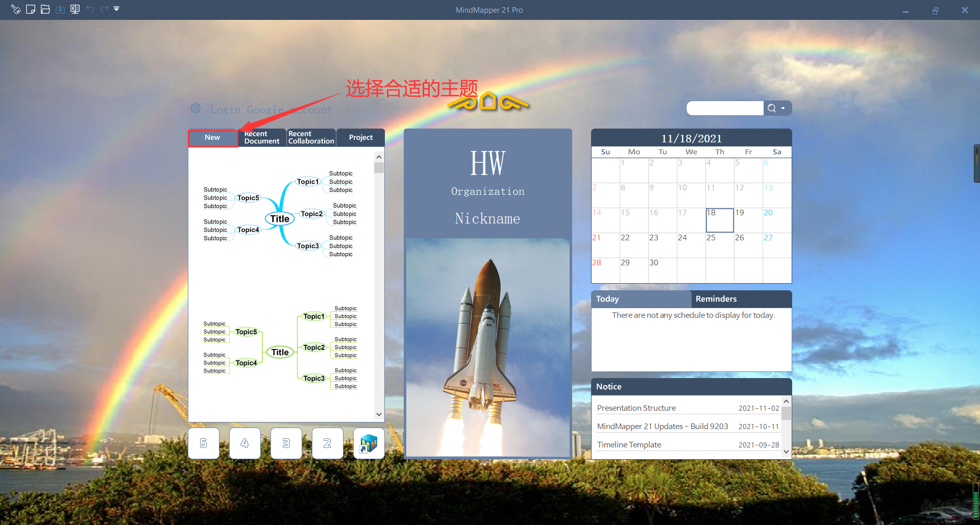The height and width of the screenshot is (525, 980).
Task: Select Sunday November 28 in calendar
Action: click(x=605, y=270)
